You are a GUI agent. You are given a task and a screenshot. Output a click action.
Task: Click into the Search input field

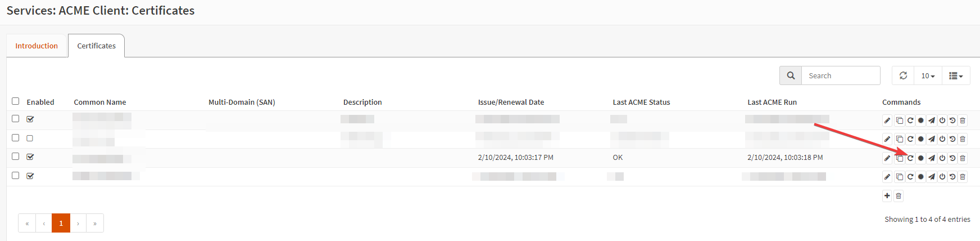(840, 75)
